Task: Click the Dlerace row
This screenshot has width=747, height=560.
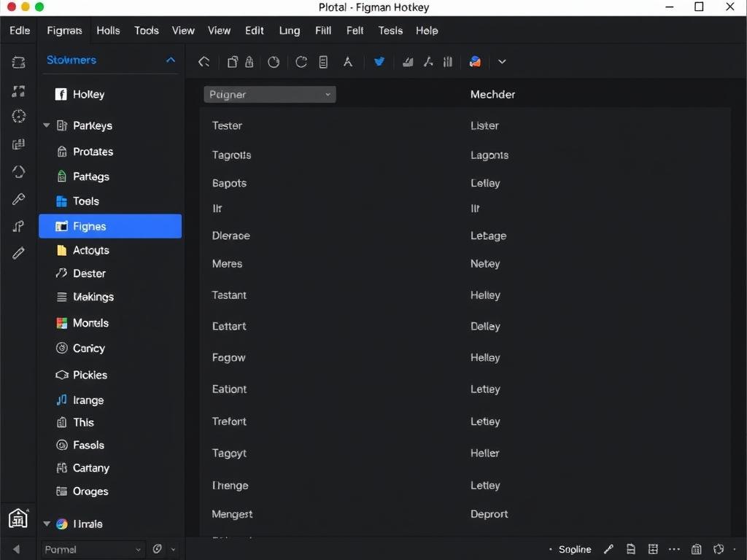Action: (465, 236)
